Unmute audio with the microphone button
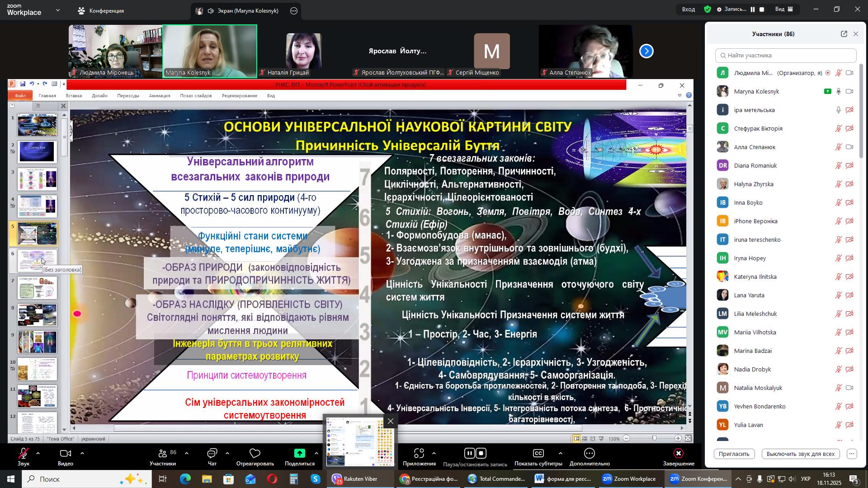This screenshot has height=488, width=868. point(24,454)
